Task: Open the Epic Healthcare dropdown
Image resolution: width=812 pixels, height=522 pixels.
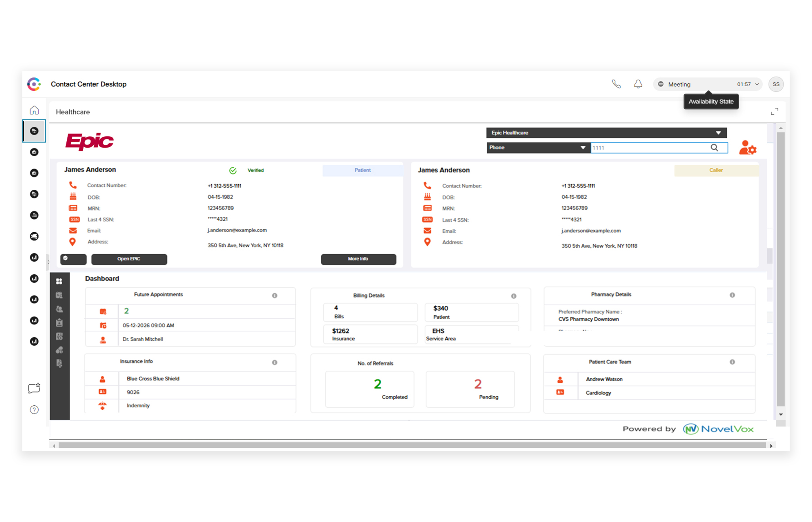Action: coord(607,133)
